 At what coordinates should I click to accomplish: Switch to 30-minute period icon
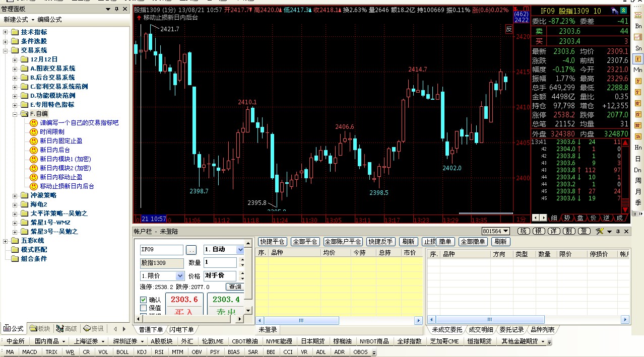638,125
